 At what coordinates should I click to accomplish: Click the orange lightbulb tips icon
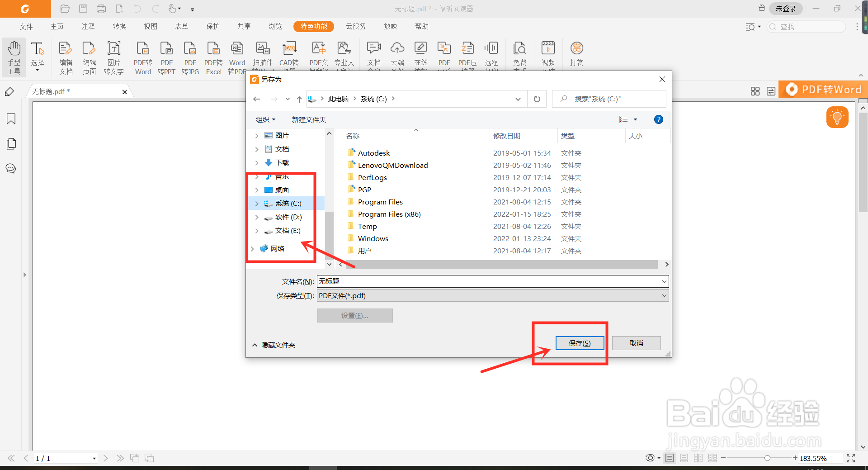[837, 118]
